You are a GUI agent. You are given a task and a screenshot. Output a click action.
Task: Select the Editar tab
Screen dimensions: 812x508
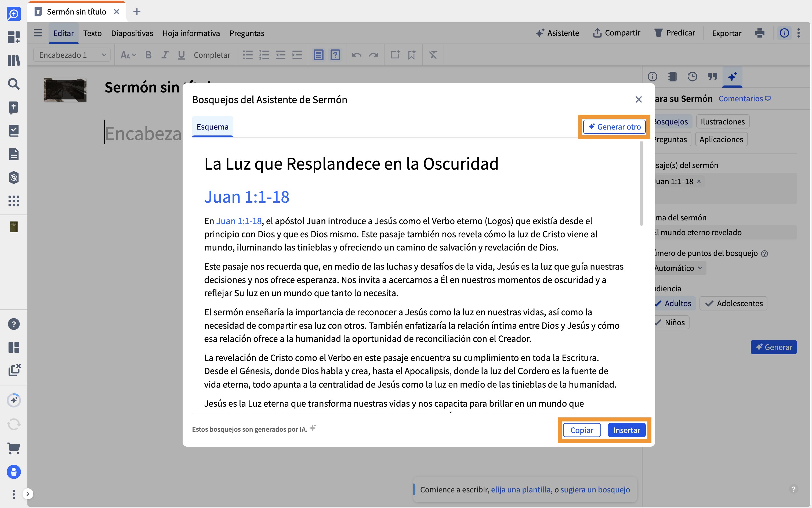tap(63, 33)
